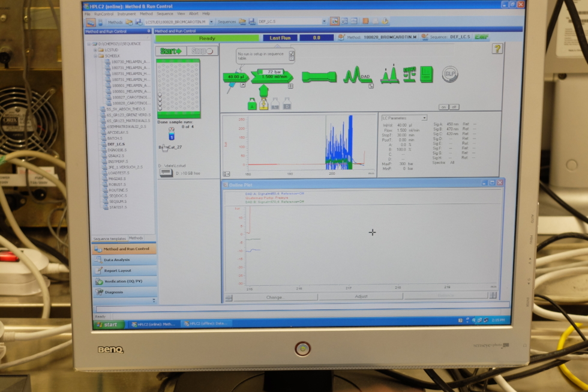Open sequence folder icon in toolbar
Screen dimensions: 588x392
(x=242, y=22)
